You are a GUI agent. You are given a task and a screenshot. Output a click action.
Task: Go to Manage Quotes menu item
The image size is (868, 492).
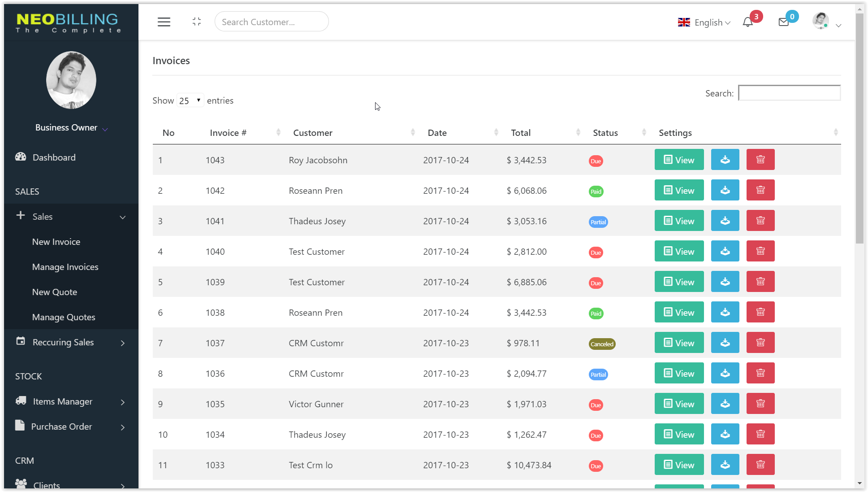click(x=64, y=317)
